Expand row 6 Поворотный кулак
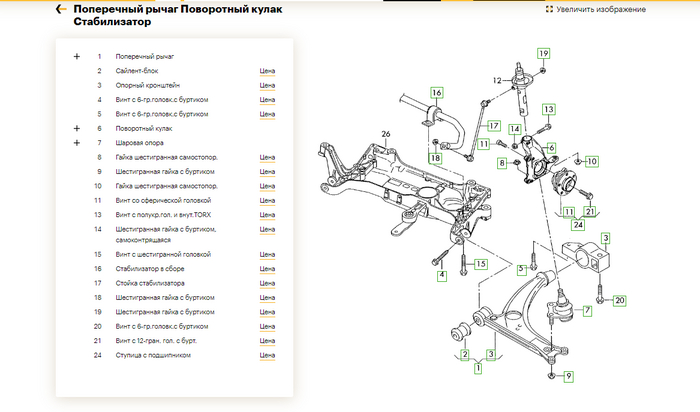Image resolution: width=700 pixels, height=412 pixels. (x=77, y=129)
